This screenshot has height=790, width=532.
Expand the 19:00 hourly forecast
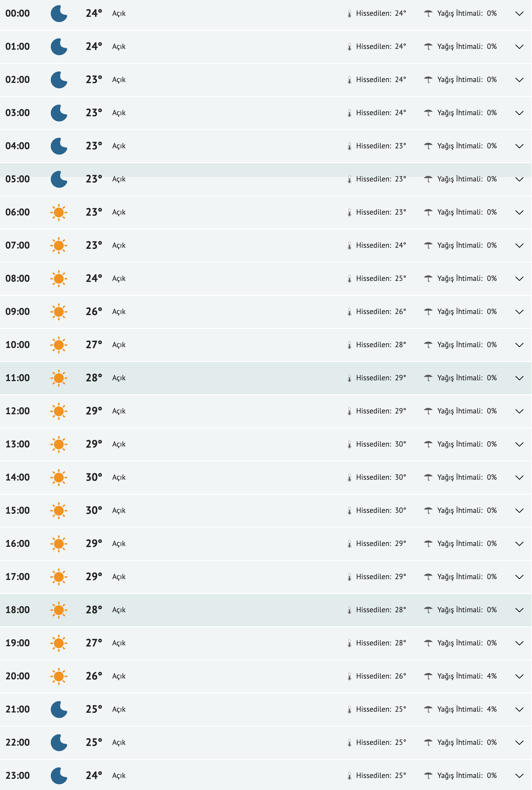pyautogui.click(x=519, y=643)
